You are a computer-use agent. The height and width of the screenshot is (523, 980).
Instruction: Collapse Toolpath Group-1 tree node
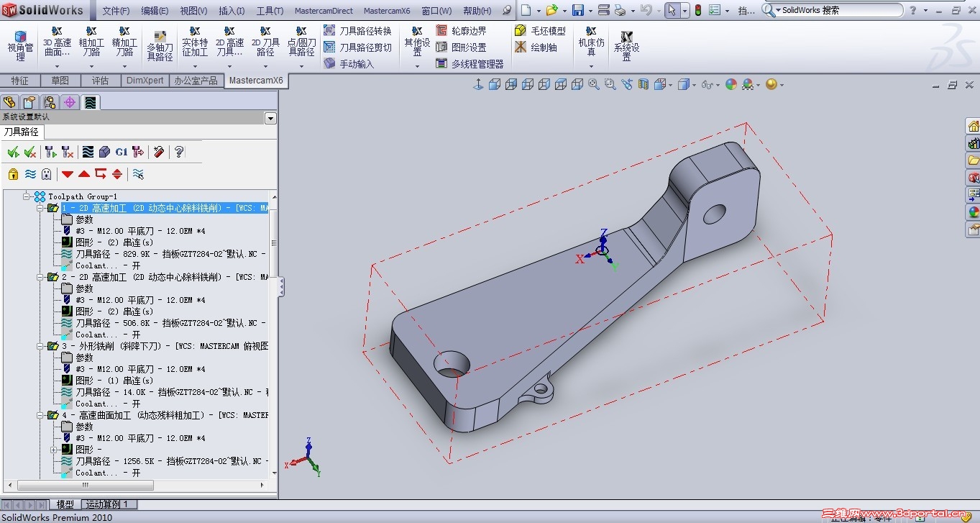tap(27, 196)
